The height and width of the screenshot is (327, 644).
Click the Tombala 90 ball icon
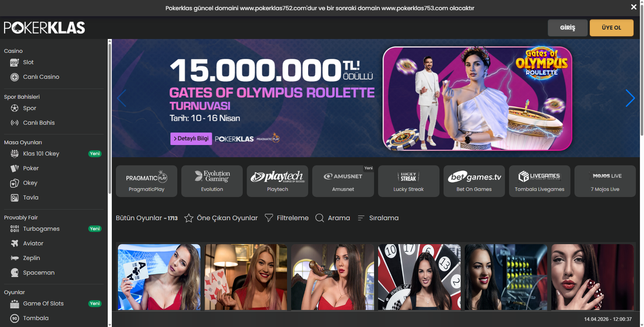[x=15, y=318]
